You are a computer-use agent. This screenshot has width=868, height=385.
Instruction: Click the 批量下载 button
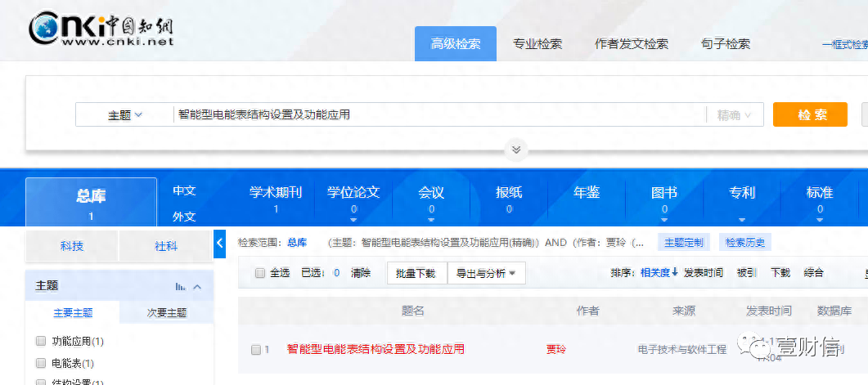click(x=416, y=273)
